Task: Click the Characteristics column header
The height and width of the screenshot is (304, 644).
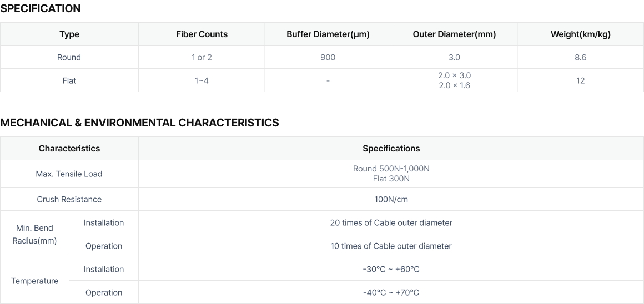Action: (x=69, y=149)
